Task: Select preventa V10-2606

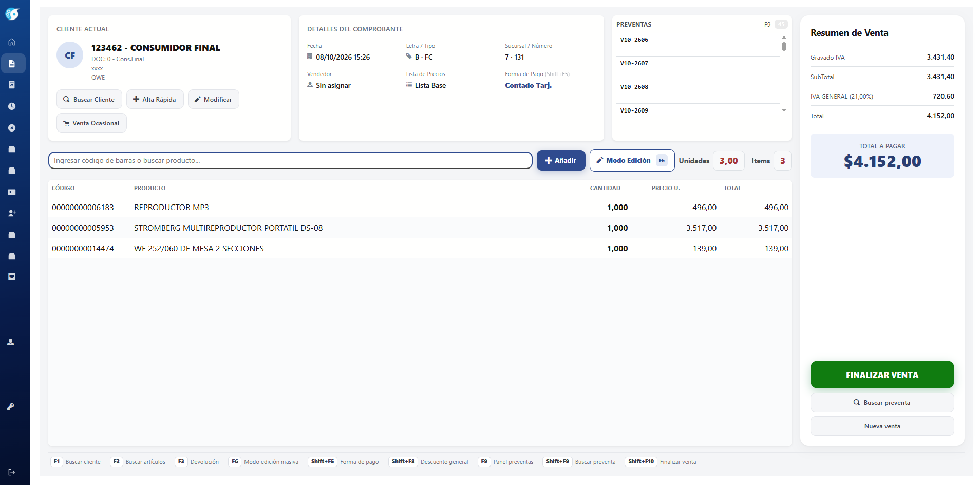Action: tap(698, 45)
